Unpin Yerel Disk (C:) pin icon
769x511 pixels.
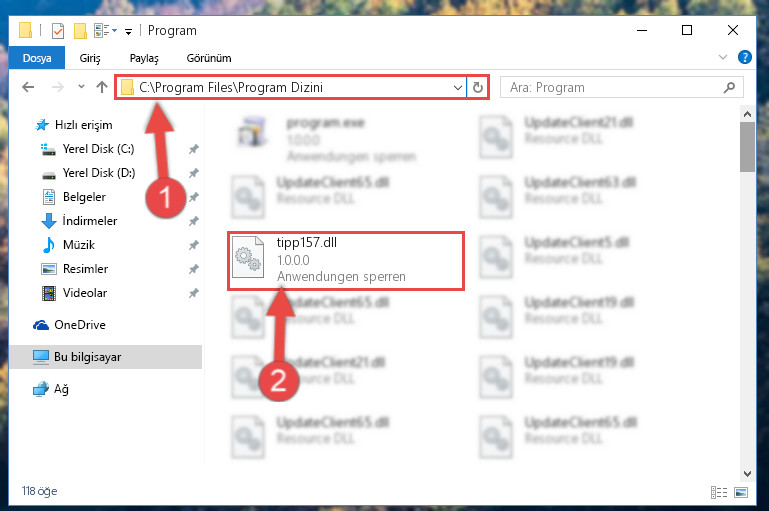(194, 149)
